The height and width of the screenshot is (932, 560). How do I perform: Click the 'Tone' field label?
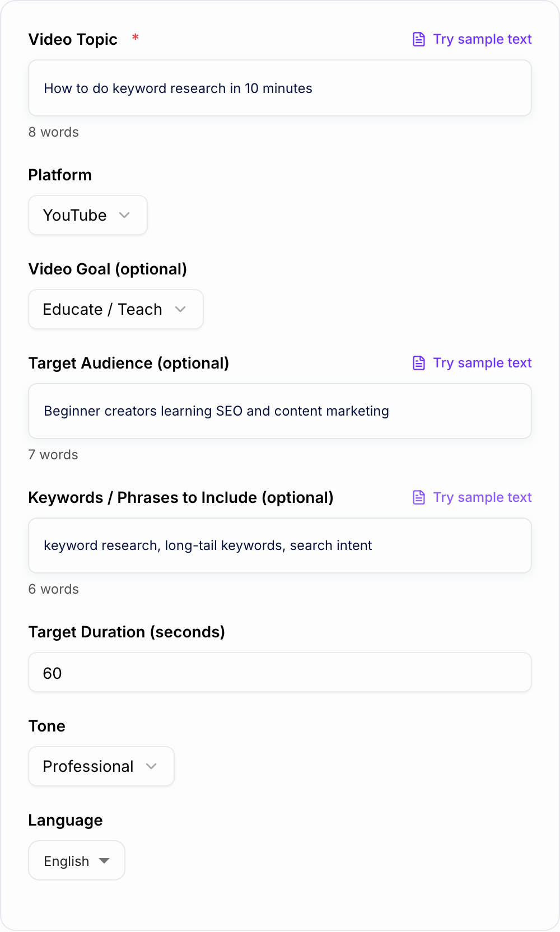[47, 726]
